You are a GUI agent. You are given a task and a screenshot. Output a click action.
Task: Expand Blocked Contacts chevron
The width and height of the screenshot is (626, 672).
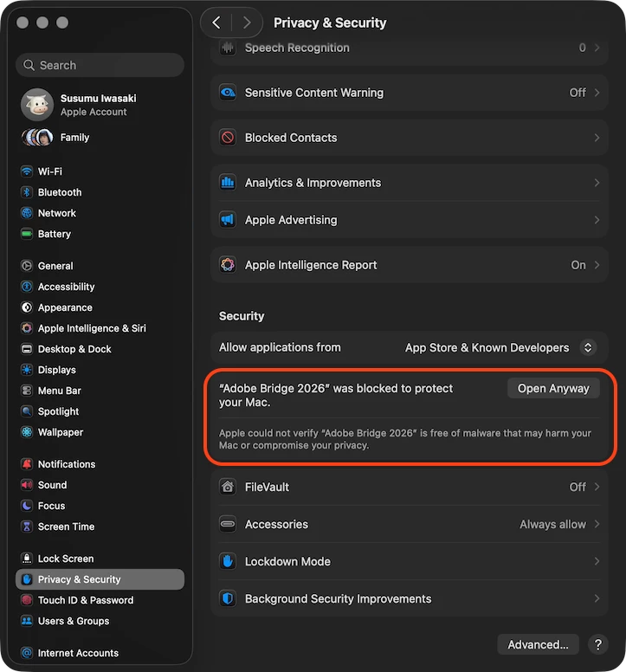tap(597, 138)
